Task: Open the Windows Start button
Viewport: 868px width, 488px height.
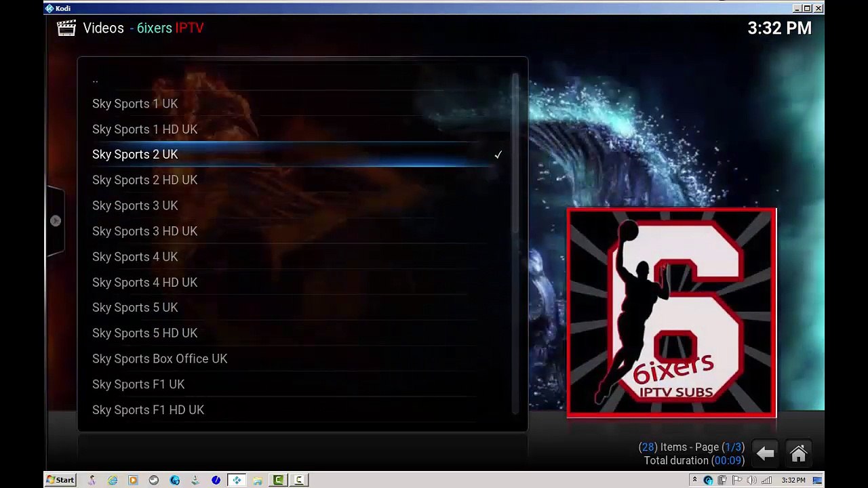Action: (x=60, y=480)
